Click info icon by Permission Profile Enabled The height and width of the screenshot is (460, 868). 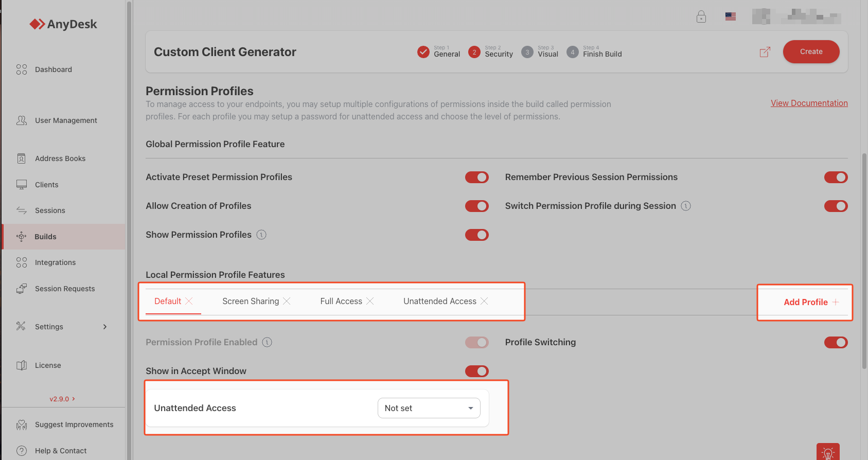tap(267, 342)
